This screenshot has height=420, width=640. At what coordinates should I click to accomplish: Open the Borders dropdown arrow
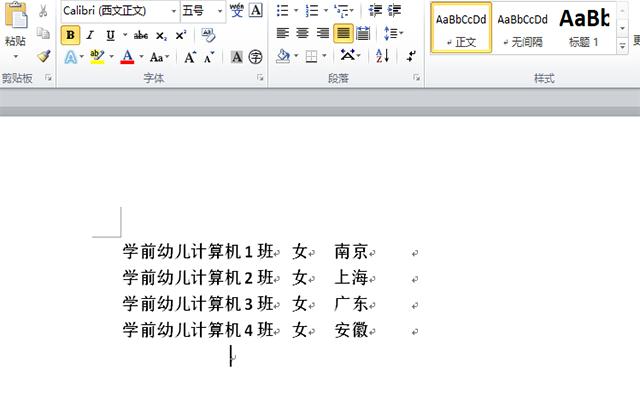point(324,56)
